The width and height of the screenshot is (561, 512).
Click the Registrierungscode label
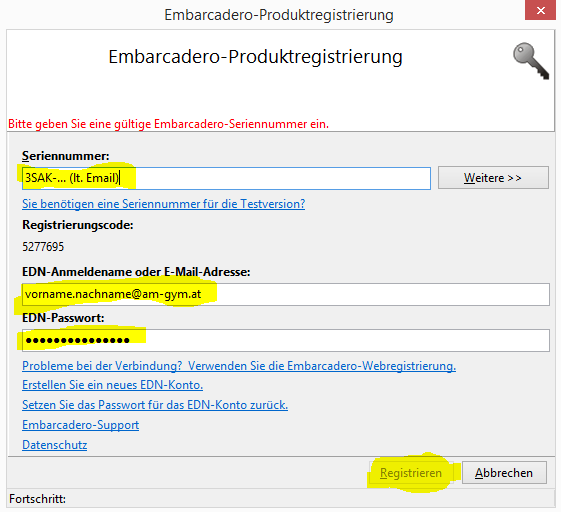click(x=78, y=225)
